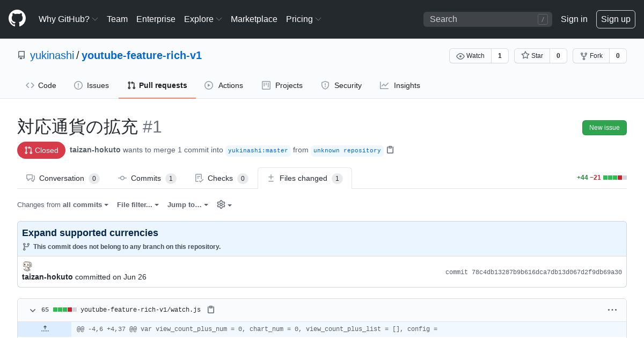Switch to the Issues tab

(91, 85)
